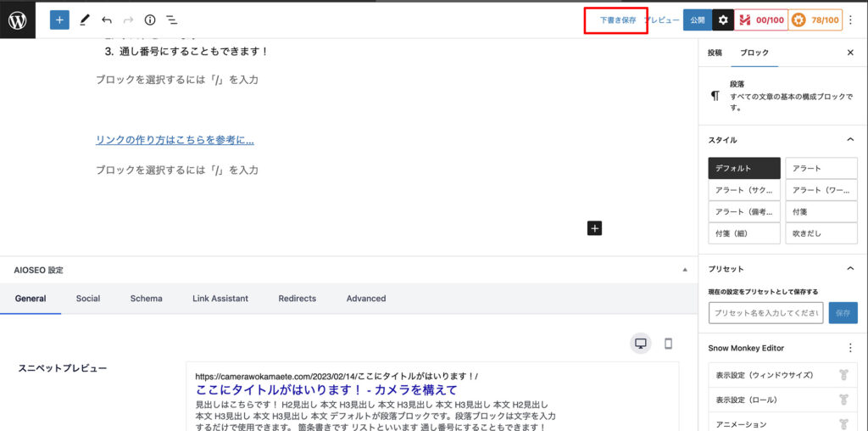Open the Schema AIOSEO tab
Screen dimensions: 868x431
(146, 298)
